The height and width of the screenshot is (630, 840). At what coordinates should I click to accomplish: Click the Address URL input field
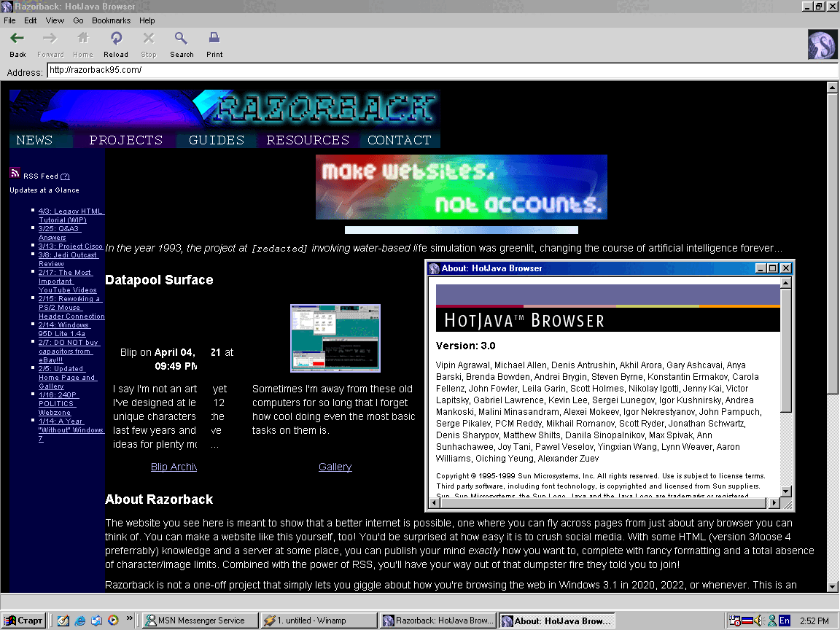pos(443,70)
